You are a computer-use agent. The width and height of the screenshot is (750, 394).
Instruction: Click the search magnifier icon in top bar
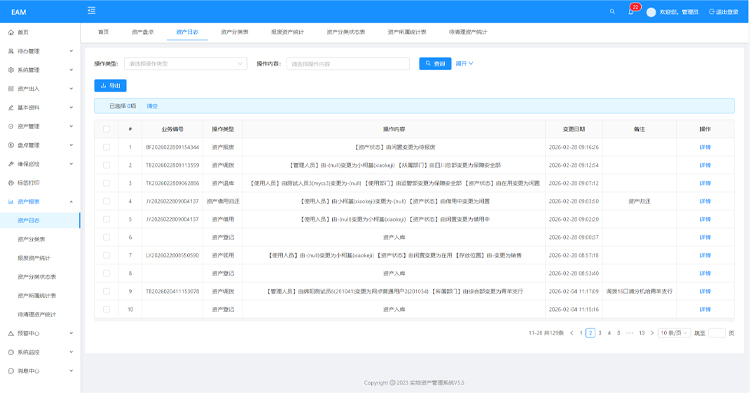point(612,11)
